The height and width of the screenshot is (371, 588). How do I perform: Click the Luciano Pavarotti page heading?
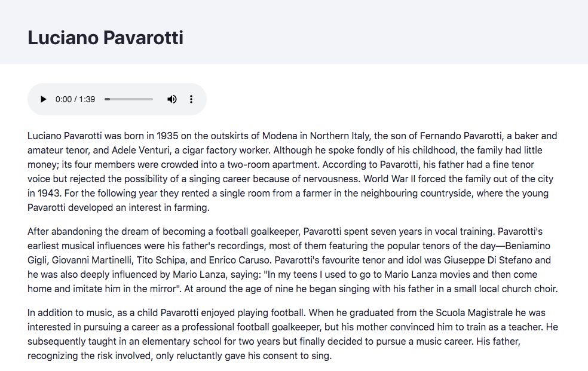[105, 38]
